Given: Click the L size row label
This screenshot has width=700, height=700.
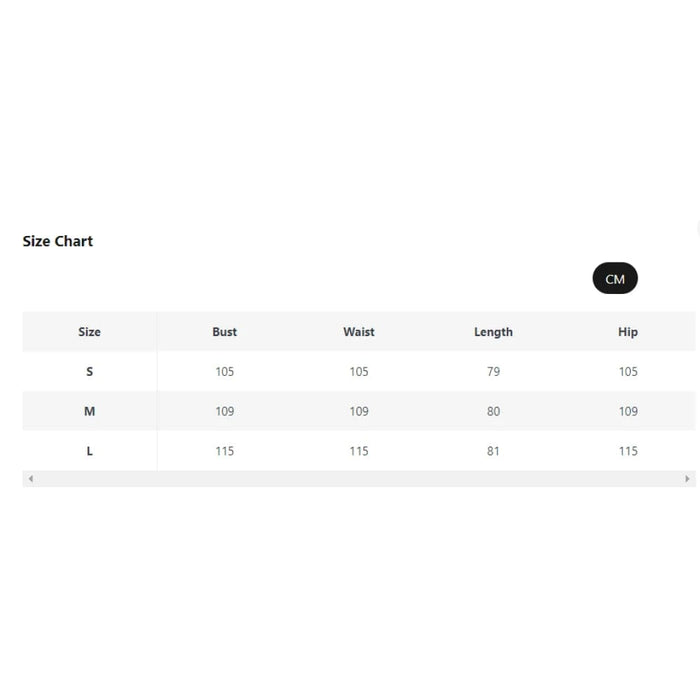Looking at the screenshot, I should coord(89,451).
